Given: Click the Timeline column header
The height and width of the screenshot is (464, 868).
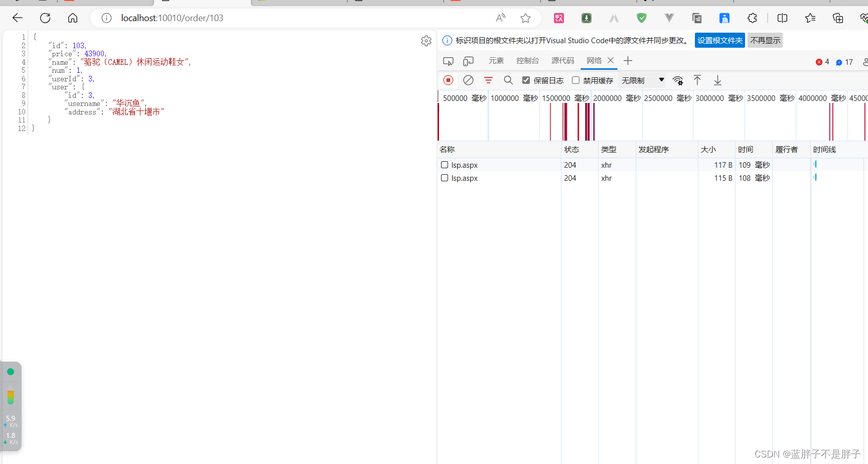Looking at the screenshot, I should click(x=838, y=150).
